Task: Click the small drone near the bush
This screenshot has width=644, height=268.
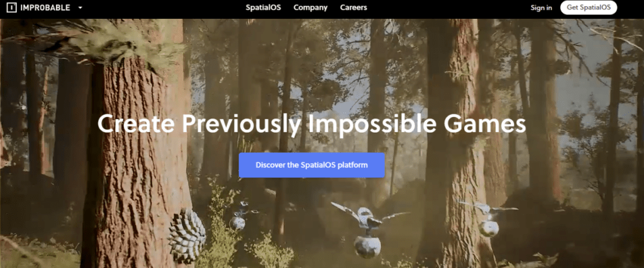Action: (x=238, y=216)
